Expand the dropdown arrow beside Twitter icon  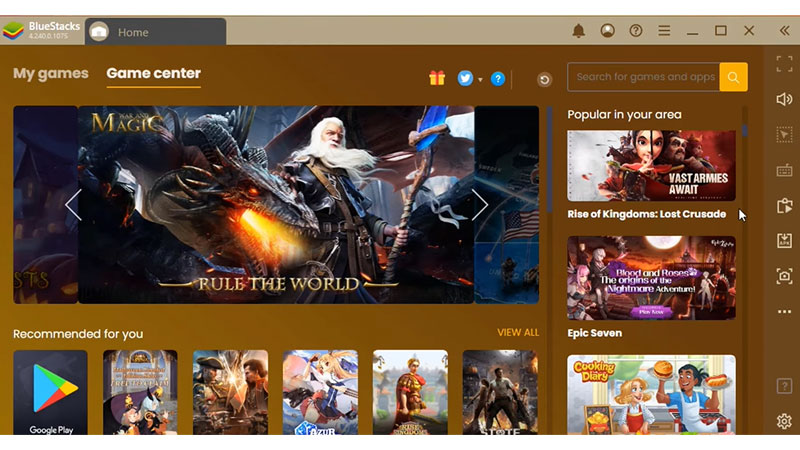[480, 80]
